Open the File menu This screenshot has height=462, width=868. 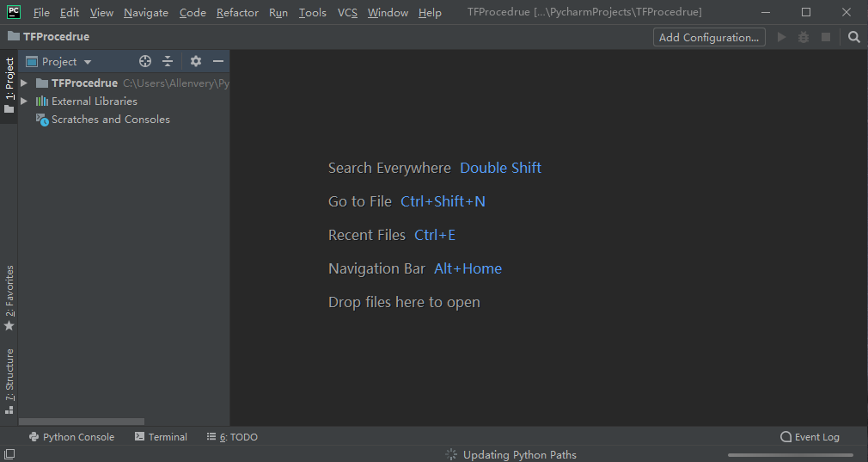tap(41, 12)
